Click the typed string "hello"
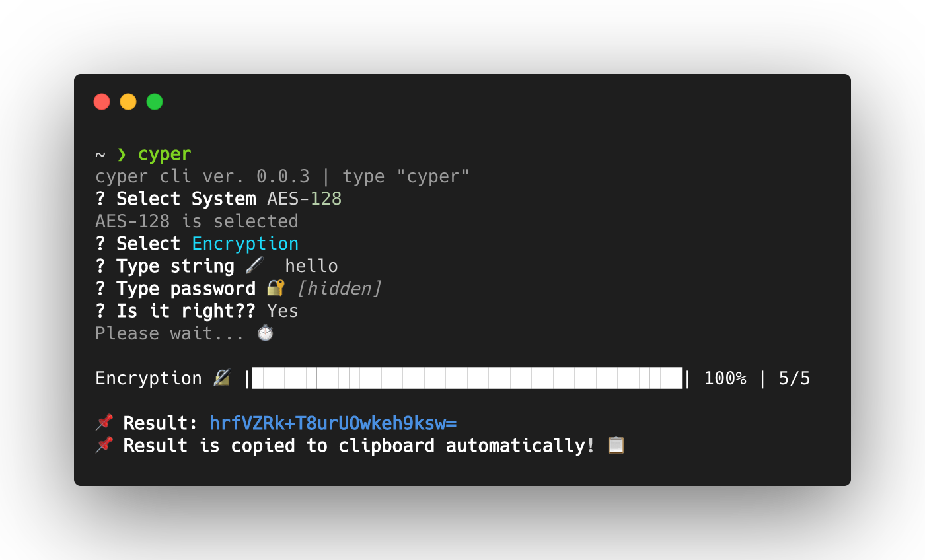Image resolution: width=925 pixels, height=560 pixels. point(311,265)
